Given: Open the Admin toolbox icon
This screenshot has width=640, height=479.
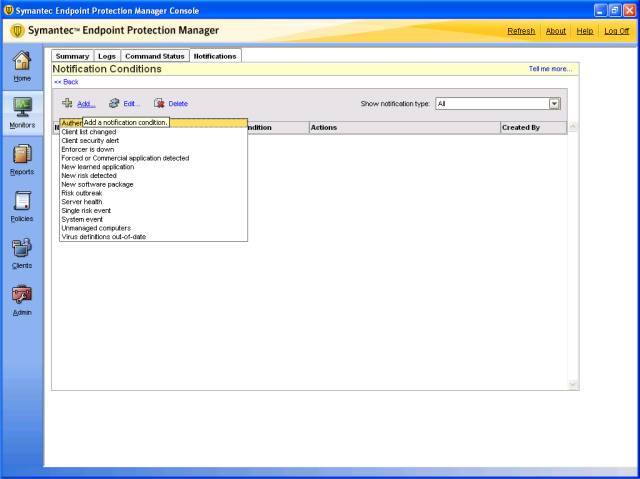Looking at the screenshot, I should pos(22,295).
